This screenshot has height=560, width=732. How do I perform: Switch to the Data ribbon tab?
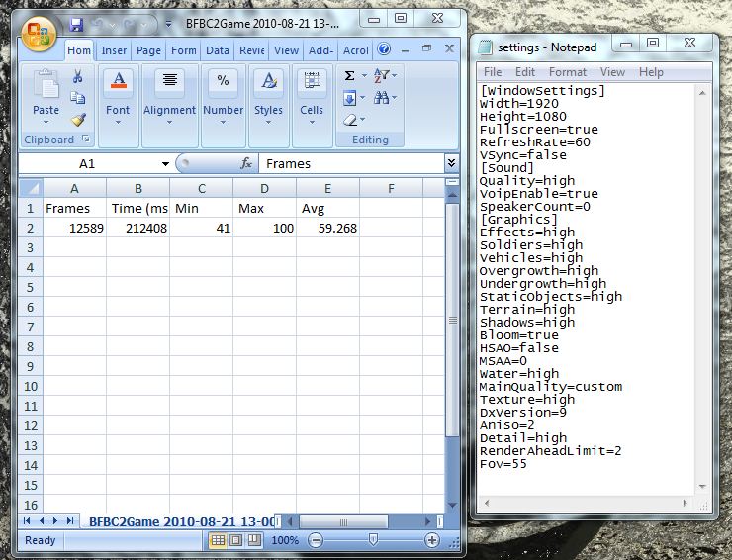(218, 50)
